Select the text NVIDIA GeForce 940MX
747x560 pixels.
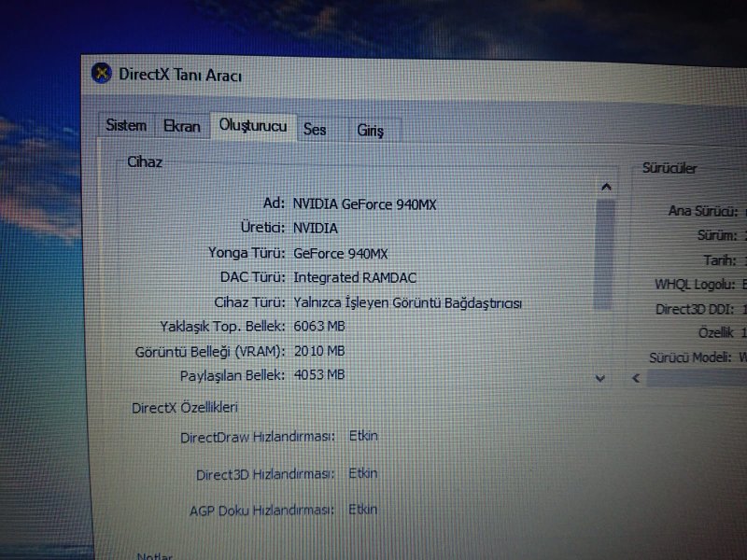point(364,204)
